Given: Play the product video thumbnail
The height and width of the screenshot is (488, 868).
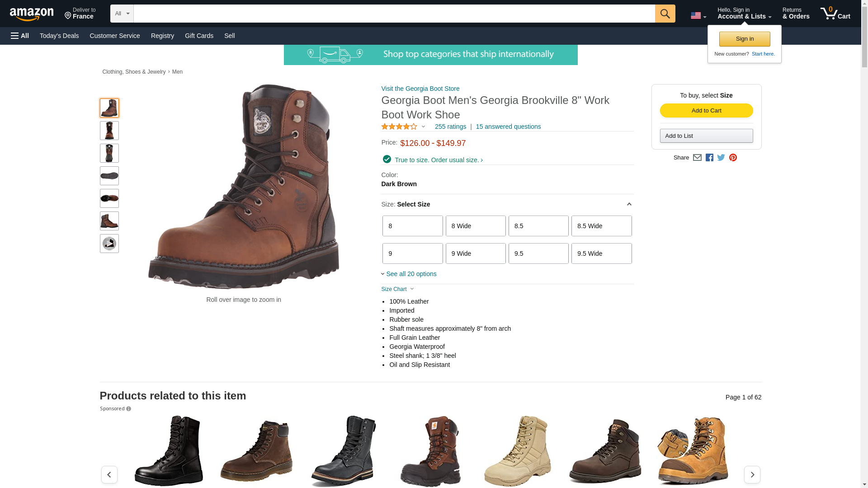Looking at the screenshot, I should [x=109, y=244].
